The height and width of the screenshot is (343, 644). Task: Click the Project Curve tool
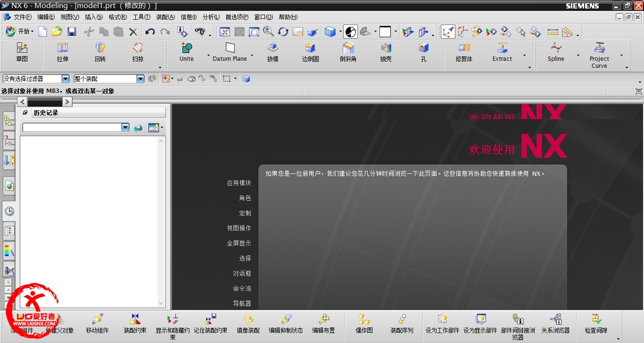[x=599, y=55]
